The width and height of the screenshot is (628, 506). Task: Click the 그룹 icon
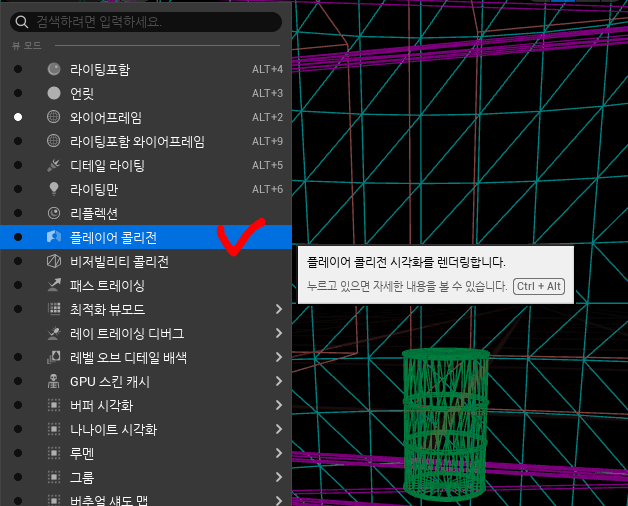pos(54,478)
